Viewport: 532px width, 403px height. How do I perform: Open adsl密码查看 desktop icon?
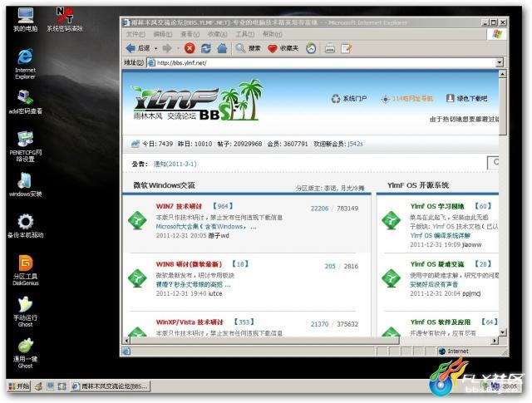click(x=26, y=101)
